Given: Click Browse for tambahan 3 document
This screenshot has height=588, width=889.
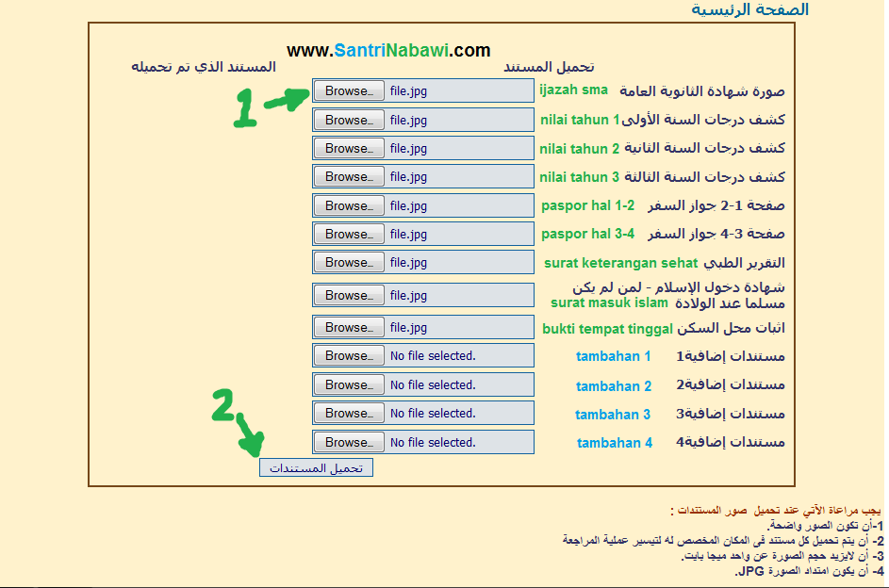Looking at the screenshot, I should (349, 413).
